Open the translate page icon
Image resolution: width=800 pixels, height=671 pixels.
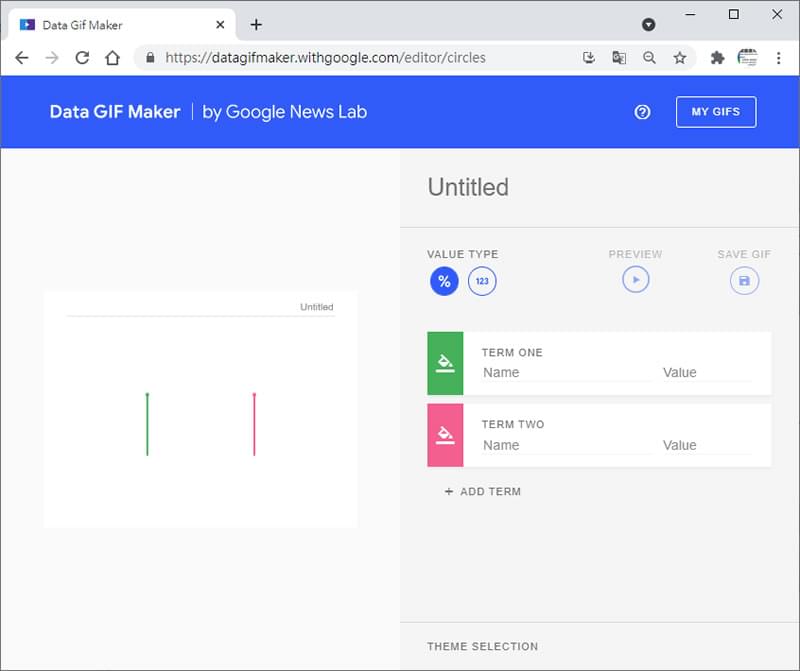click(x=619, y=58)
